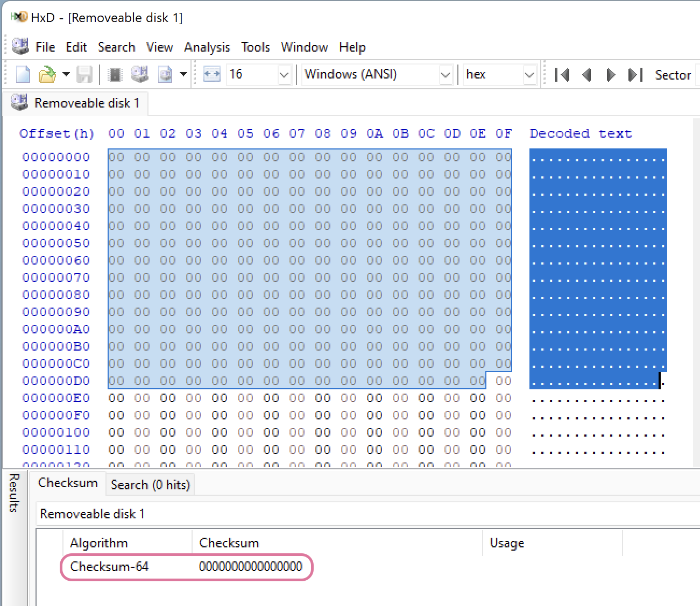Create a new file with the blank page icon

pyautogui.click(x=23, y=74)
